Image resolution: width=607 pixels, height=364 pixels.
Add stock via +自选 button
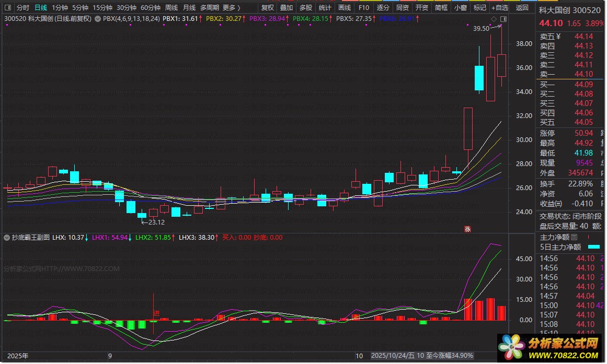click(500, 7)
